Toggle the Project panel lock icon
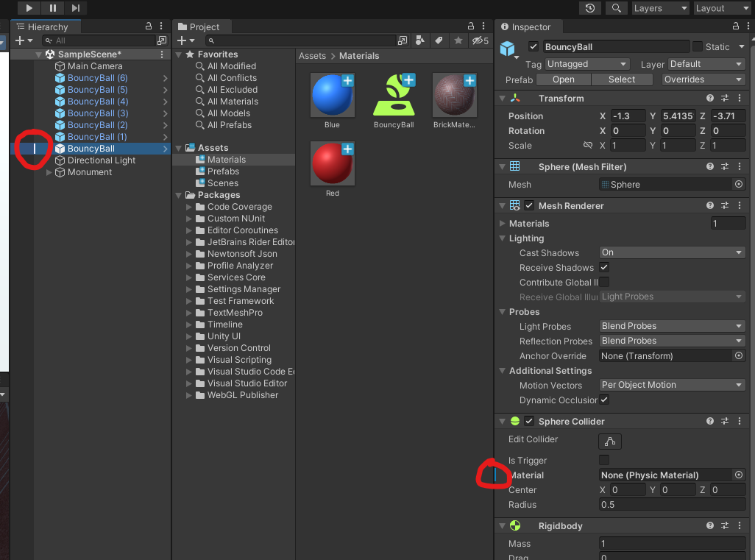The height and width of the screenshot is (560, 755). (x=470, y=26)
